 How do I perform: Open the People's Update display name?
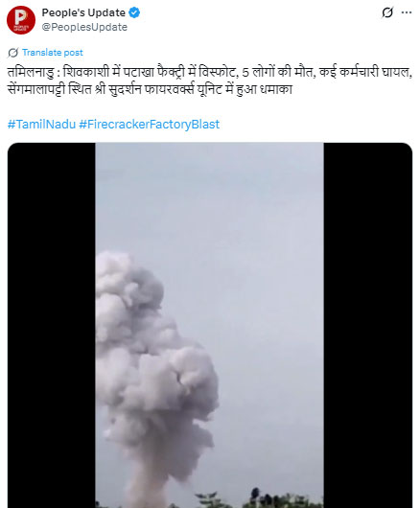tap(83, 12)
